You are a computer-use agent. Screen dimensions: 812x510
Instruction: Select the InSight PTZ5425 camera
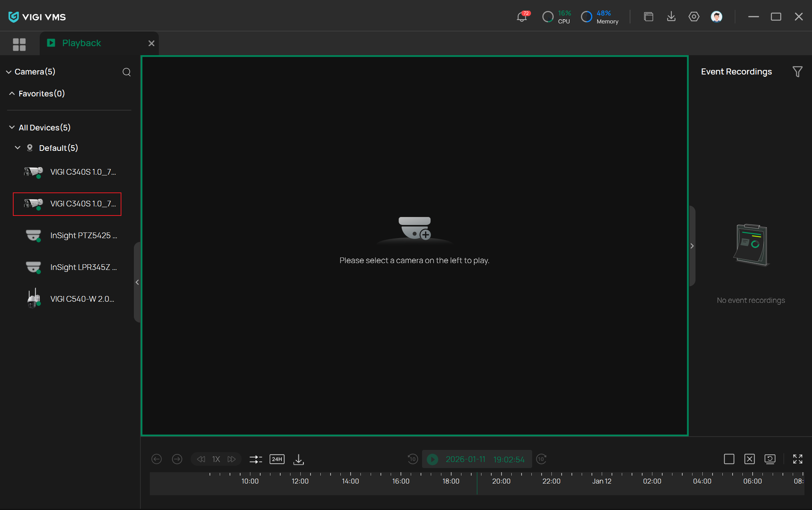pyautogui.click(x=83, y=236)
